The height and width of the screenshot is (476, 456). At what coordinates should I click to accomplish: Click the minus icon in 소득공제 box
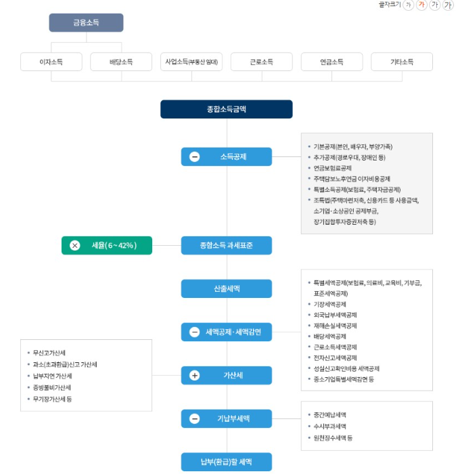(194, 156)
